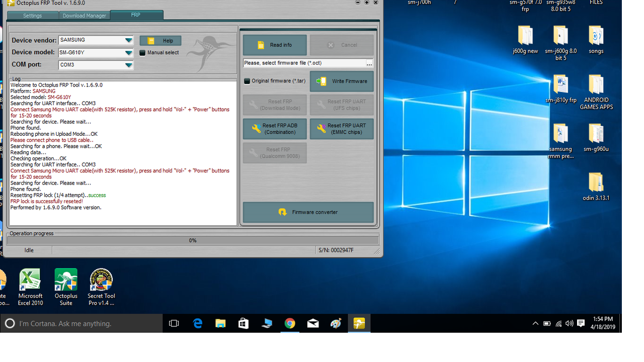644x362 pixels.
Task: Click the window resize grip by serial number
Action: point(376,251)
